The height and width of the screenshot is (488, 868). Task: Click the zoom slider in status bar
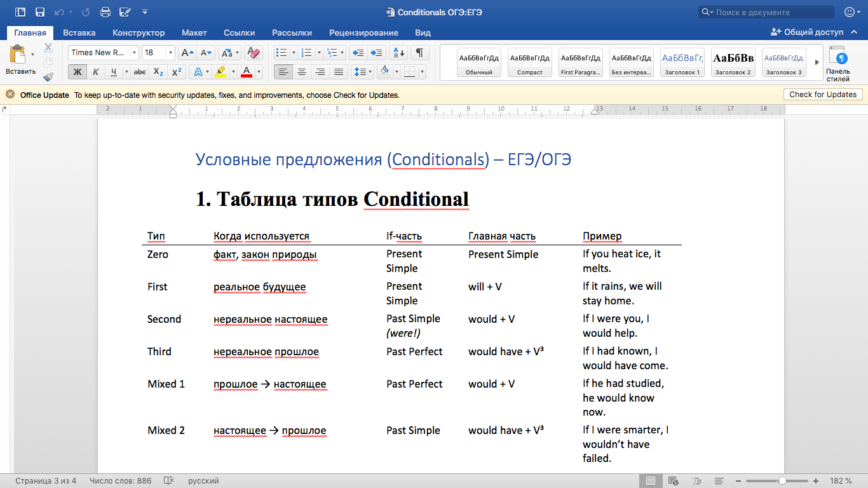782,481
